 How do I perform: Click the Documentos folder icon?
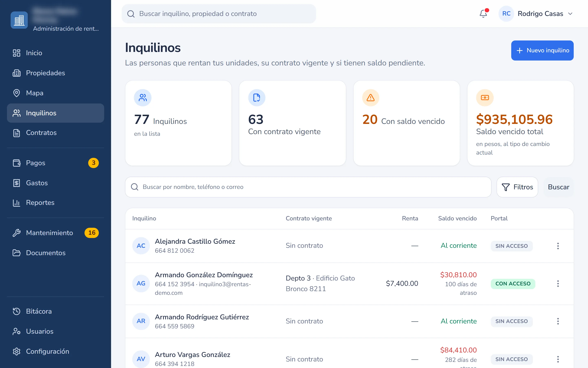coord(17,253)
